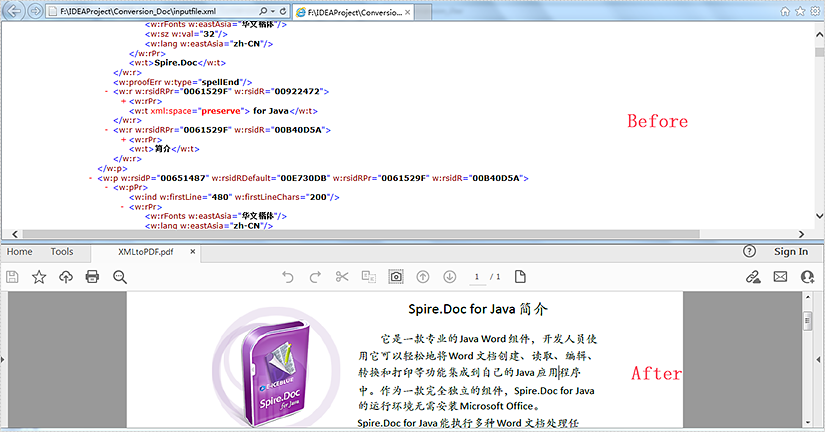The height and width of the screenshot is (432, 825).
Task: Click the bookmark star icon in PDF toolbar
Action: pos(39,277)
